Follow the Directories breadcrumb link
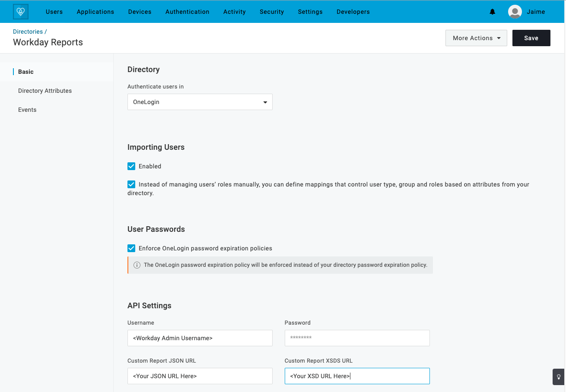 (x=27, y=32)
